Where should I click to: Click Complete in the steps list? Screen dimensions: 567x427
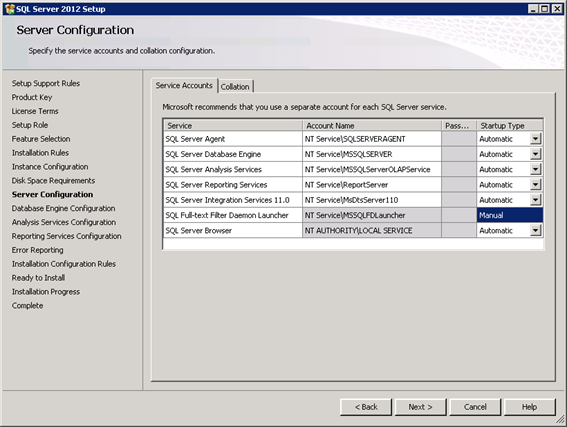pyautogui.click(x=27, y=306)
